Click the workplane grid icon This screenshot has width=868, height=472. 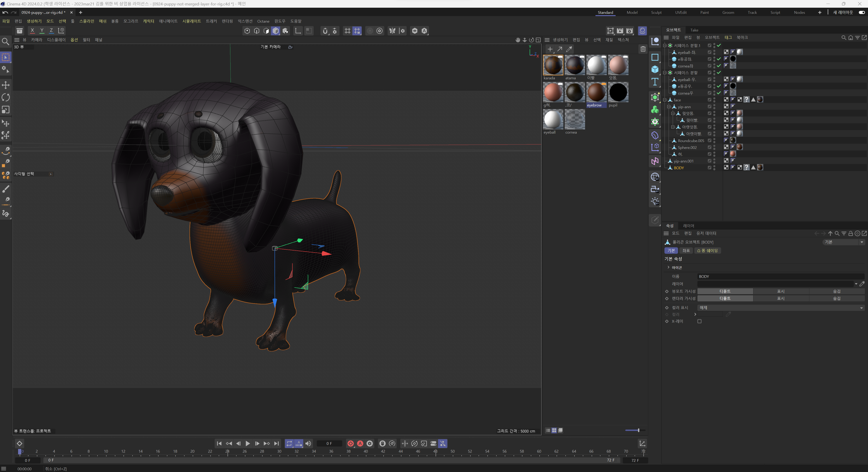point(347,31)
